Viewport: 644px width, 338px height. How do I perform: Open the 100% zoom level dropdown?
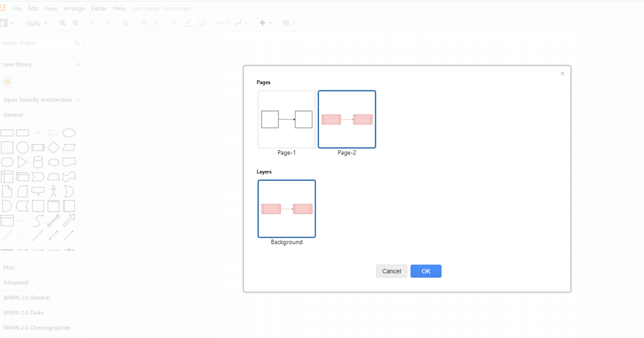pos(36,23)
